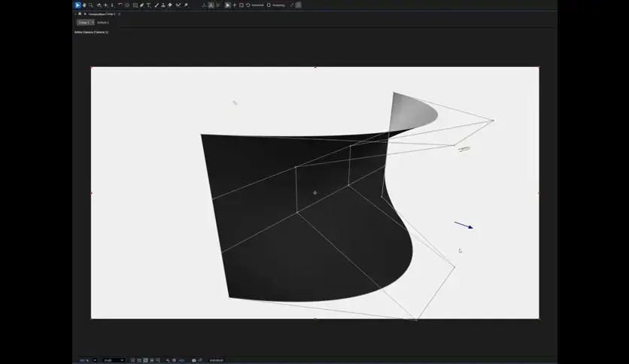Select the Roto Brush tool
Screen dimensions: 629x364
(178, 5)
